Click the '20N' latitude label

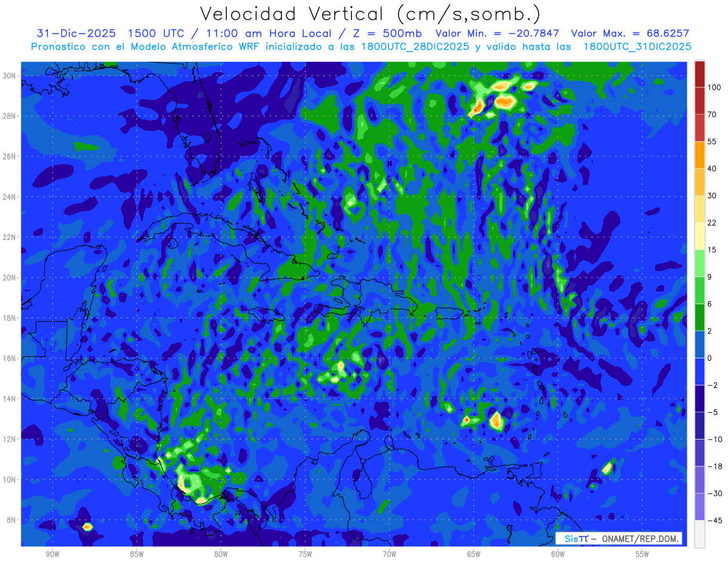(x=10, y=278)
